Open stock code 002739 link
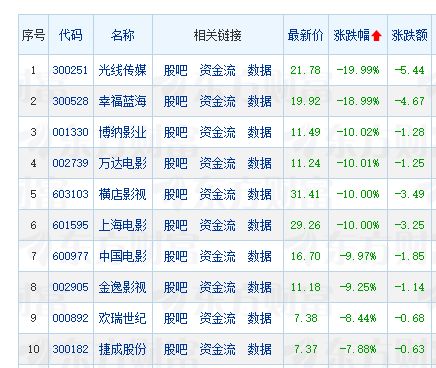Screen dimensions: 436x368 tap(70, 163)
